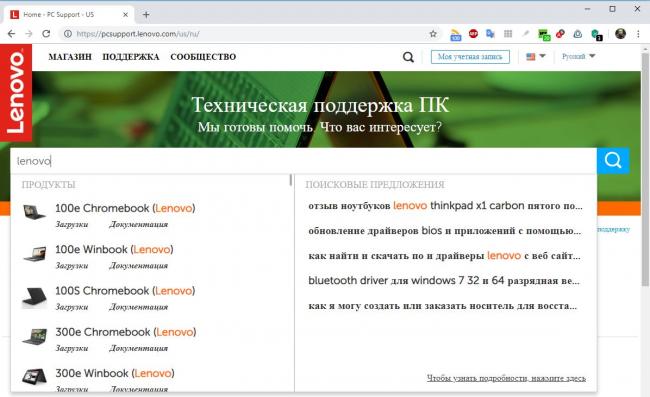Viewport: 650px width, 397px height.
Task: Open Загрузки for 100S Chromebook
Action: point(72,307)
